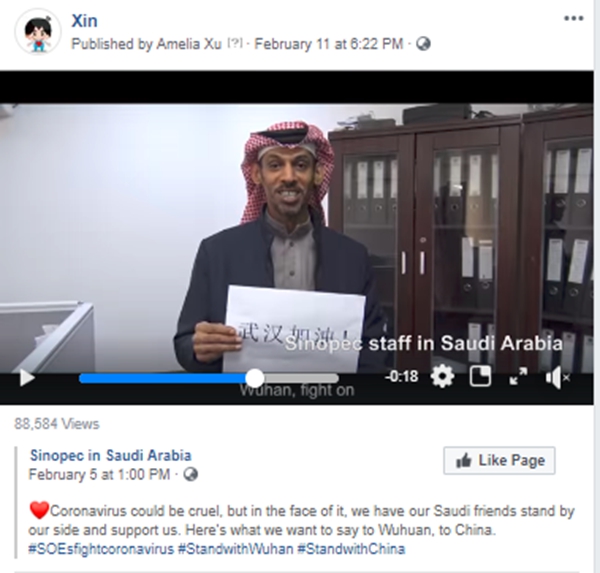This screenshot has width=600, height=573.
Task: Open the February 11 post timestamp
Action: (x=329, y=44)
